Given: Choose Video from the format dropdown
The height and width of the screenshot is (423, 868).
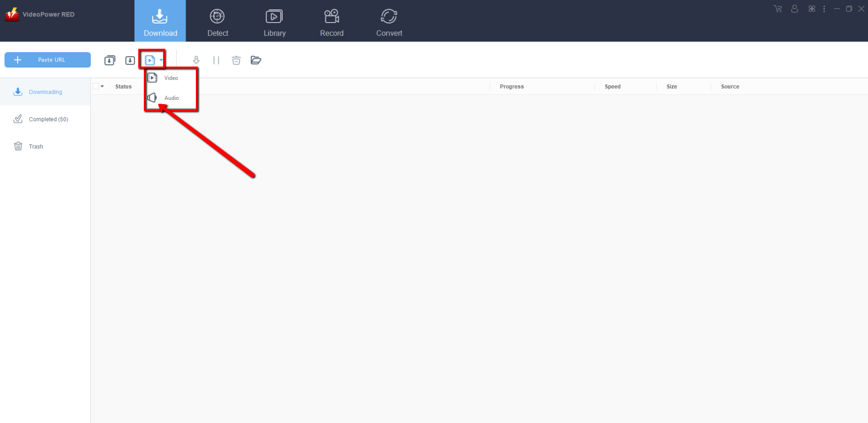Looking at the screenshot, I should [x=171, y=78].
